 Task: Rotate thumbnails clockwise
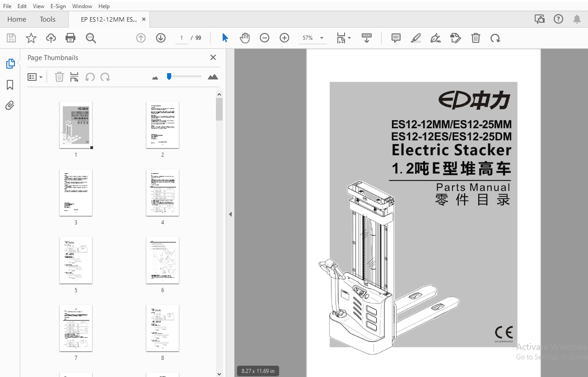[105, 77]
